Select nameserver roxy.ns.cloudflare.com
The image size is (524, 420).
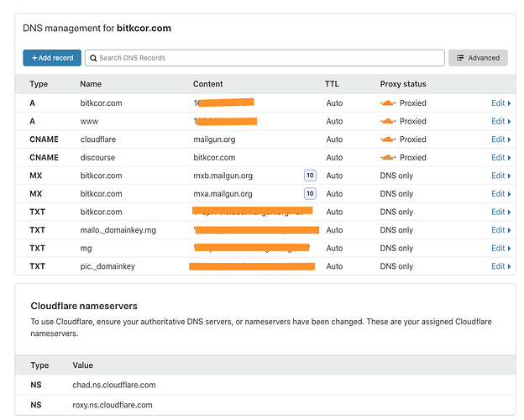click(x=113, y=405)
